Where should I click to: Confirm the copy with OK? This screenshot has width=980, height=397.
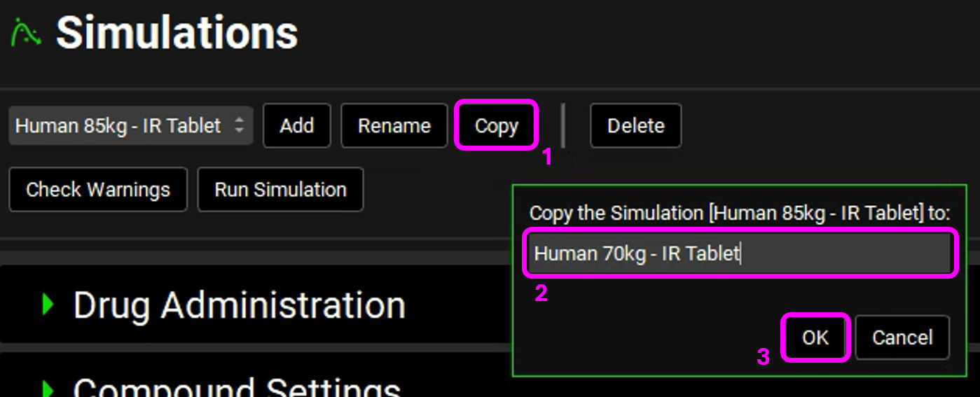pos(815,337)
